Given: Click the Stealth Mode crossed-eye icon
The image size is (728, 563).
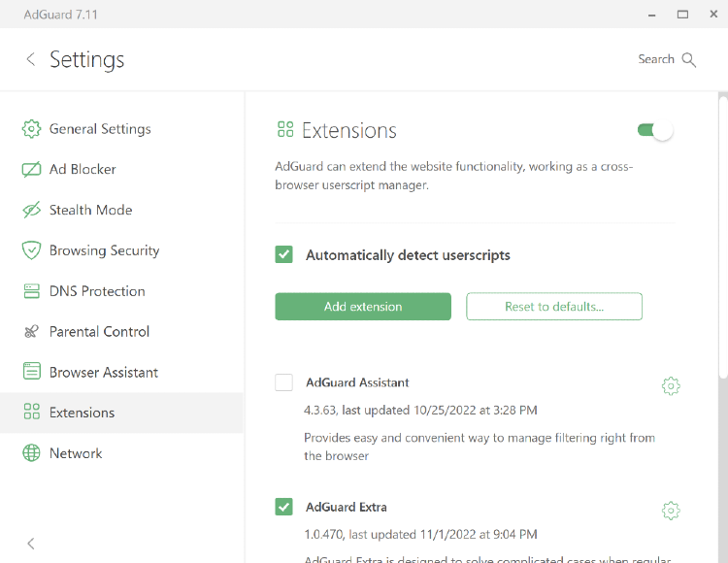Looking at the screenshot, I should click(x=31, y=210).
